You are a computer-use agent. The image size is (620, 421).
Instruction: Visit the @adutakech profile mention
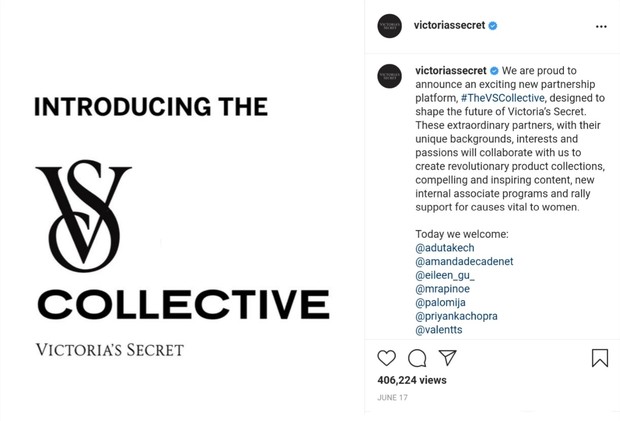(445, 248)
